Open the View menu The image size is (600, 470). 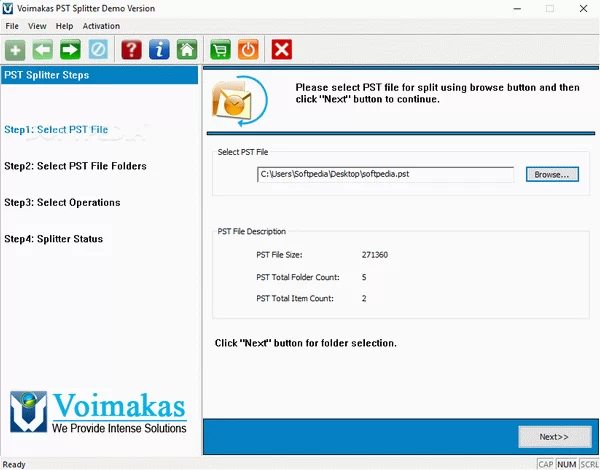(37, 26)
